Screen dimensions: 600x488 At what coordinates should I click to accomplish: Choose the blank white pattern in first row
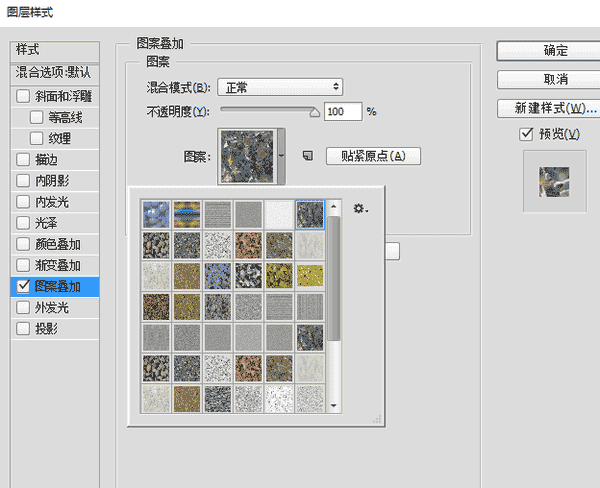click(x=280, y=214)
